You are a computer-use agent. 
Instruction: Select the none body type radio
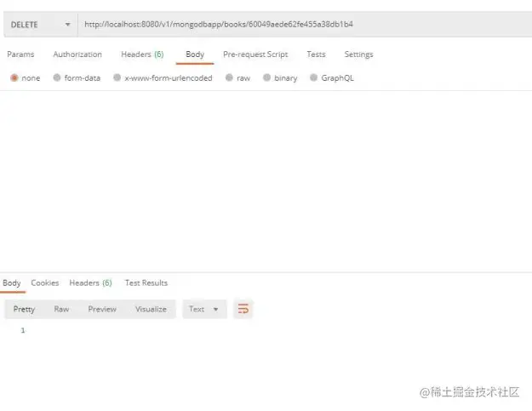14,78
